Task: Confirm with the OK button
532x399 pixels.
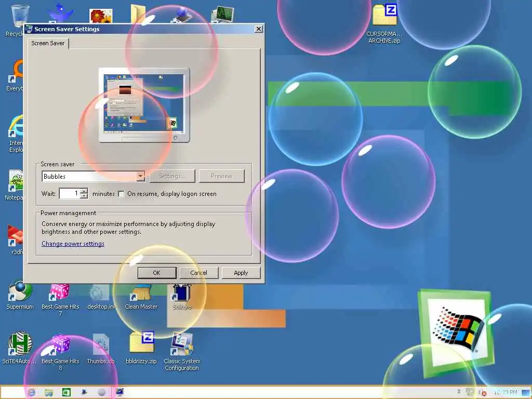Action: click(x=157, y=273)
